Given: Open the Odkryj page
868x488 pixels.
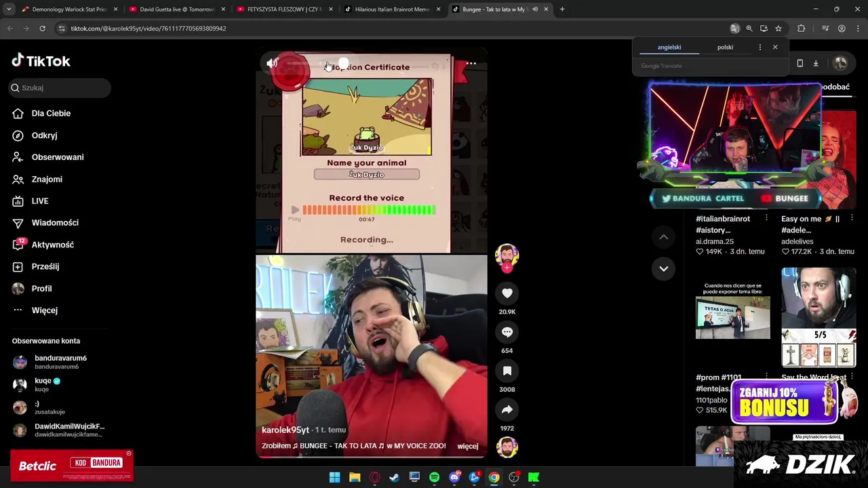Looking at the screenshot, I should (44, 136).
